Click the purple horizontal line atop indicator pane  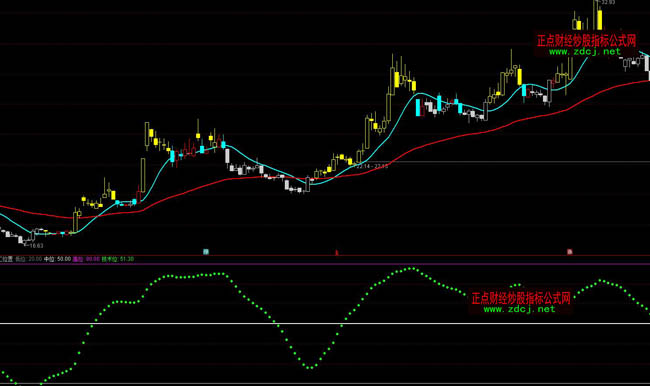pos(325,264)
